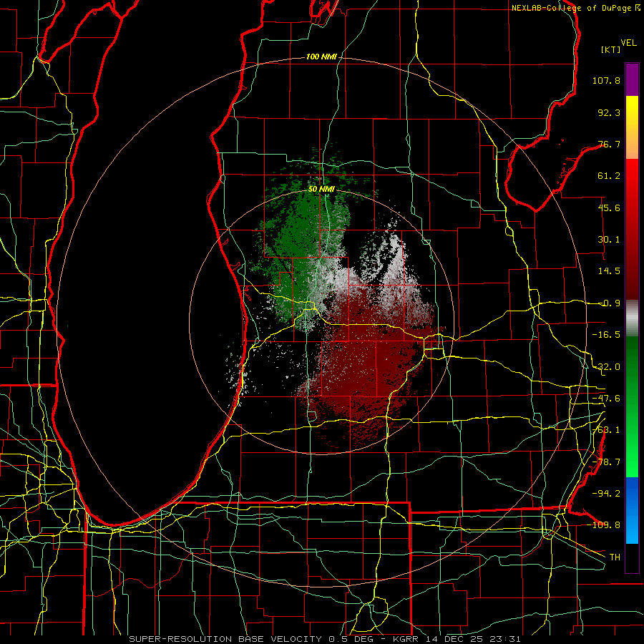
Task: Click the 92.3 legend value
Action: click(609, 112)
